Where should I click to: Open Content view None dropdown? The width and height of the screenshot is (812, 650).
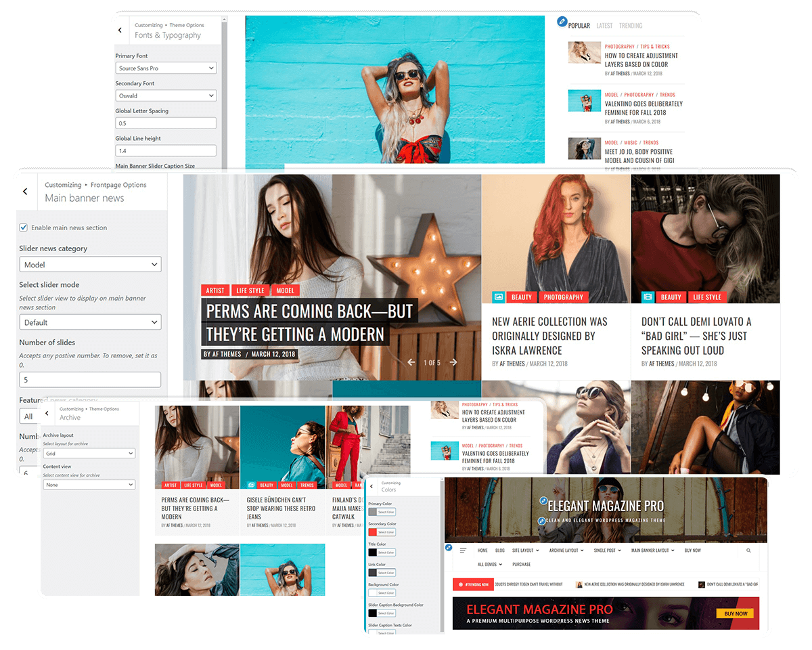click(x=89, y=485)
